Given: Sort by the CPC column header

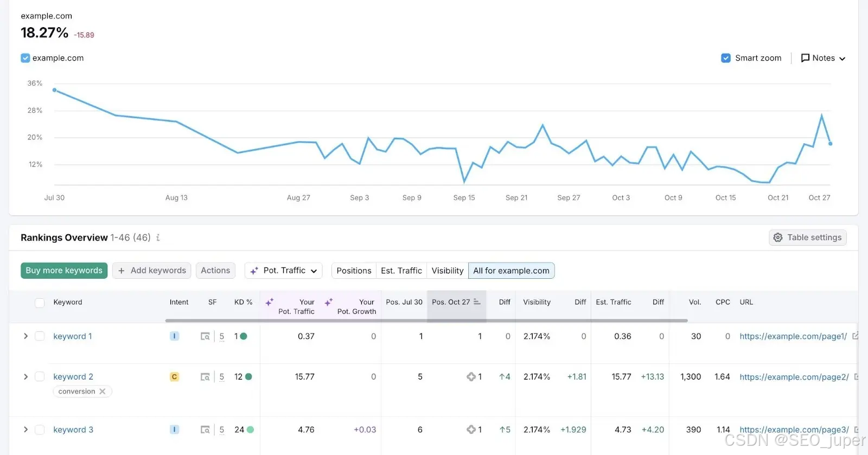Looking at the screenshot, I should 723,302.
